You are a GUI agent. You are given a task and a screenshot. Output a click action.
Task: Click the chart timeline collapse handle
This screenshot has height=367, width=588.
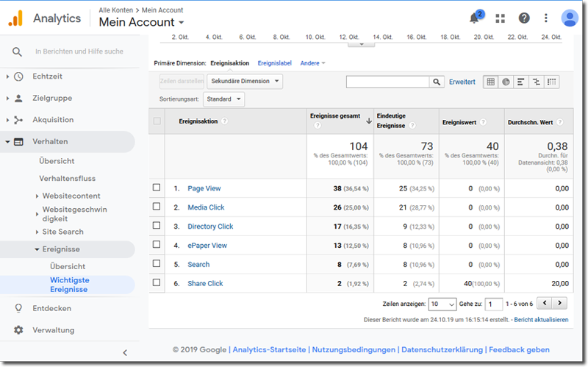[x=362, y=44]
